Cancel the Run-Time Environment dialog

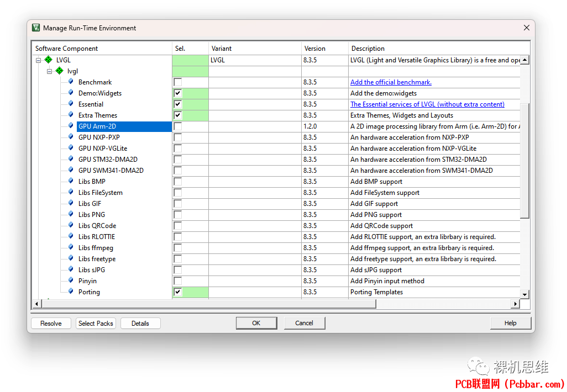point(304,323)
